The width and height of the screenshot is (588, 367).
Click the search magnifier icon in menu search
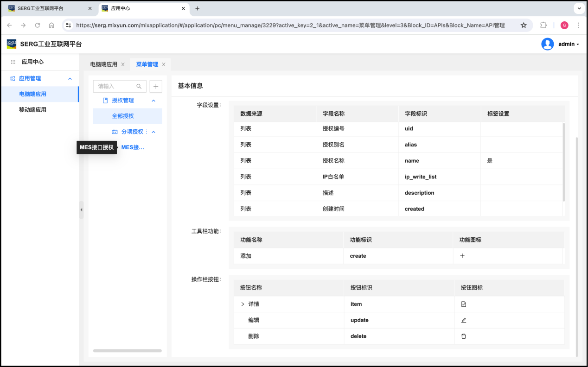(139, 86)
